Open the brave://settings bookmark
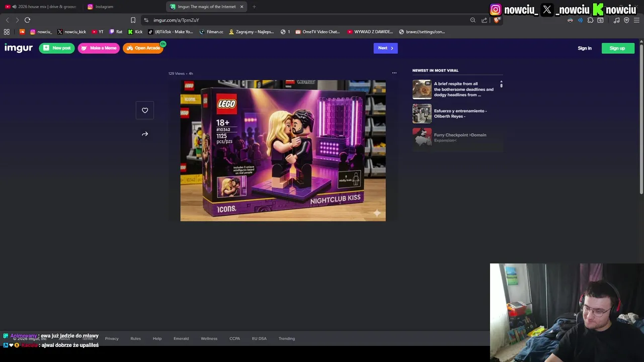The height and width of the screenshot is (362, 644). pos(422,32)
